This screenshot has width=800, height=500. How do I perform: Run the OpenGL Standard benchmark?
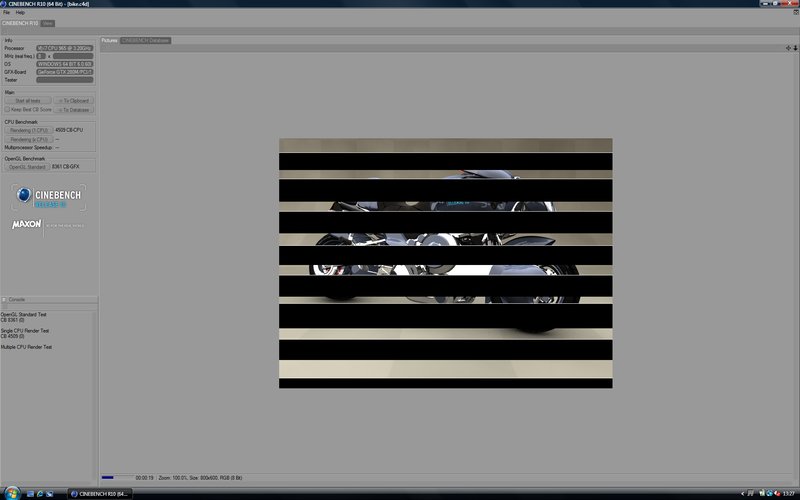[27, 167]
